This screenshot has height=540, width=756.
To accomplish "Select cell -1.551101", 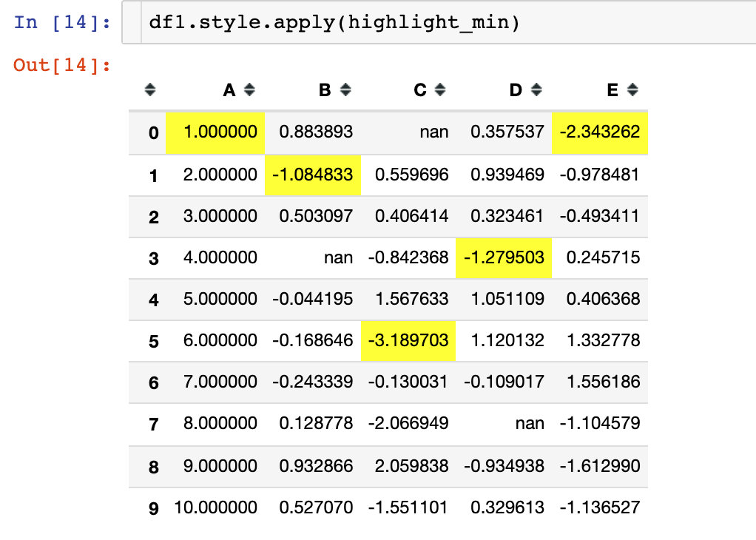I will (x=408, y=508).
